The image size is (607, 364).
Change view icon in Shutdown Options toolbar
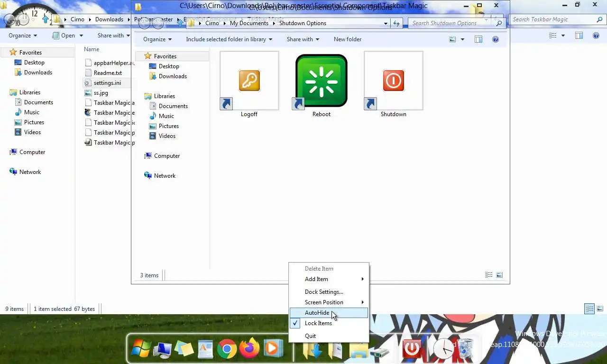click(x=452, y=39)
